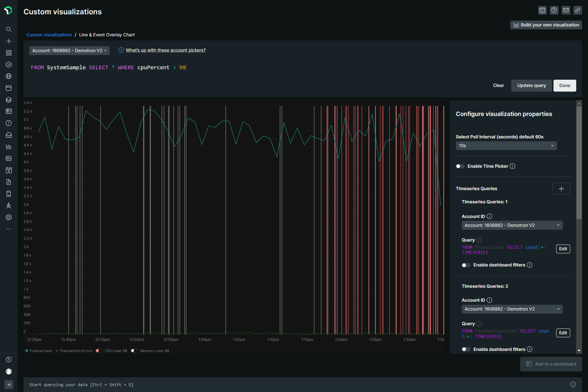
Task: Open the query console icon in header
Action: [542, 10]
